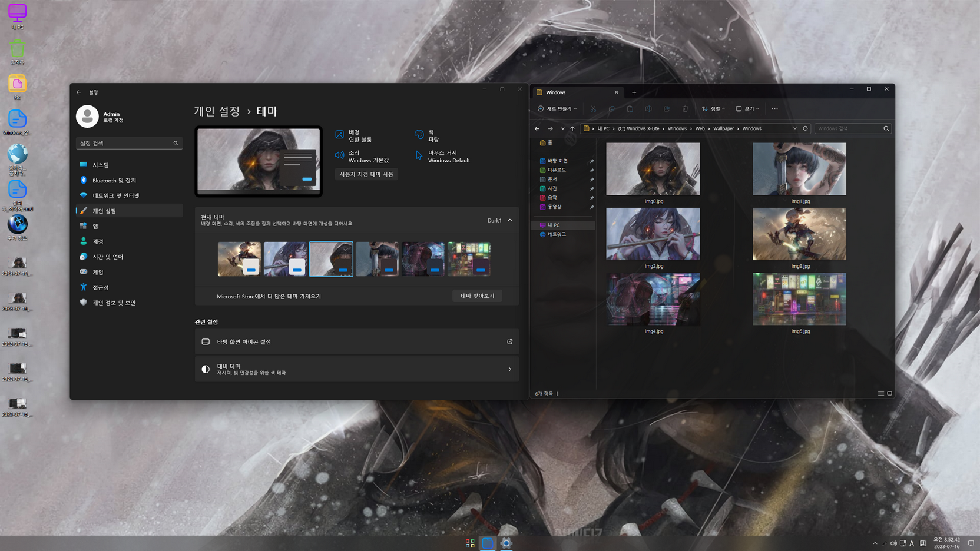Open 새로 만들기 dropdown in Explorer
Viewport: 980px width, 551px height.
tap(557, 109)
